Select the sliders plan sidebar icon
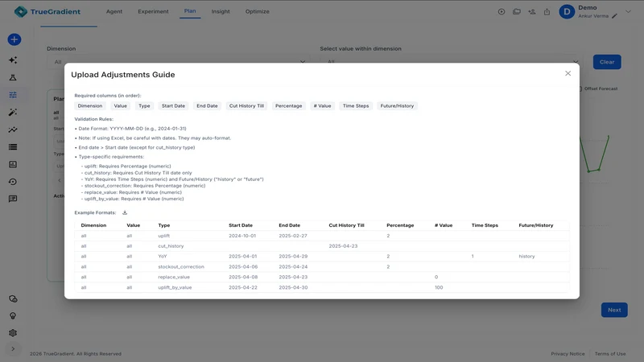 [x=13, y=95]
